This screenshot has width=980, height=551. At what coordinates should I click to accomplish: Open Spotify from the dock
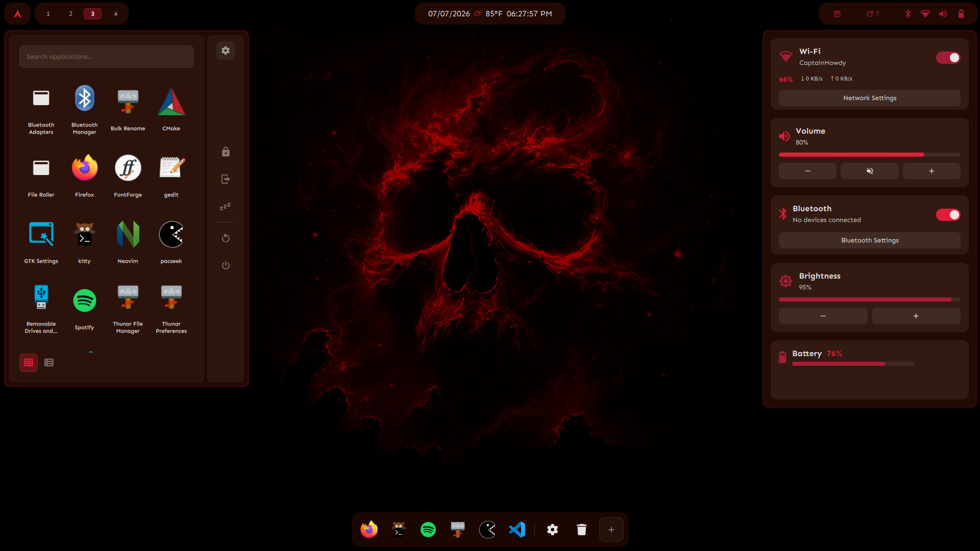tap(428, 530)
